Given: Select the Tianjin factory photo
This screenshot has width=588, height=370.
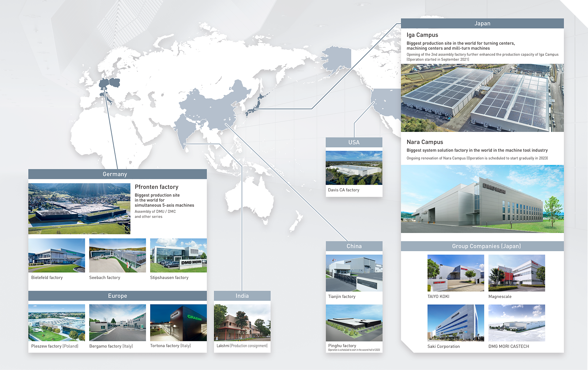Looking at the screenshot, I should pyautogui.click(x=354, y=273).
